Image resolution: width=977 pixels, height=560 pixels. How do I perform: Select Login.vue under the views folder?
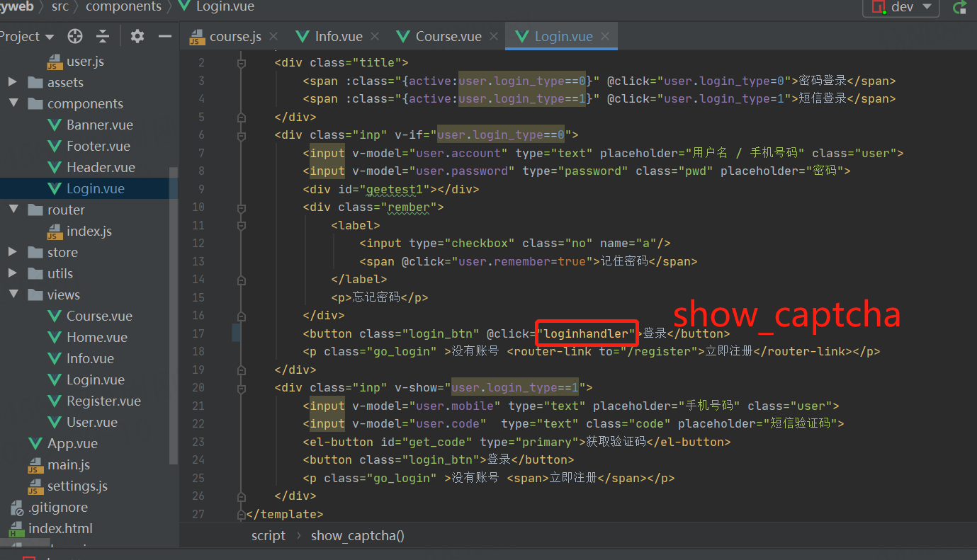[96, 380]
